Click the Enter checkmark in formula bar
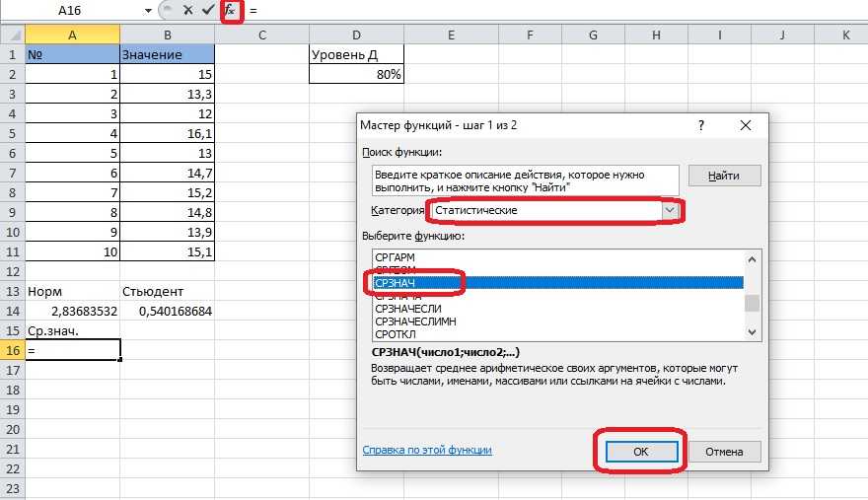The width and height of the screenshot is (868, 500). click(x=207, y=11)
